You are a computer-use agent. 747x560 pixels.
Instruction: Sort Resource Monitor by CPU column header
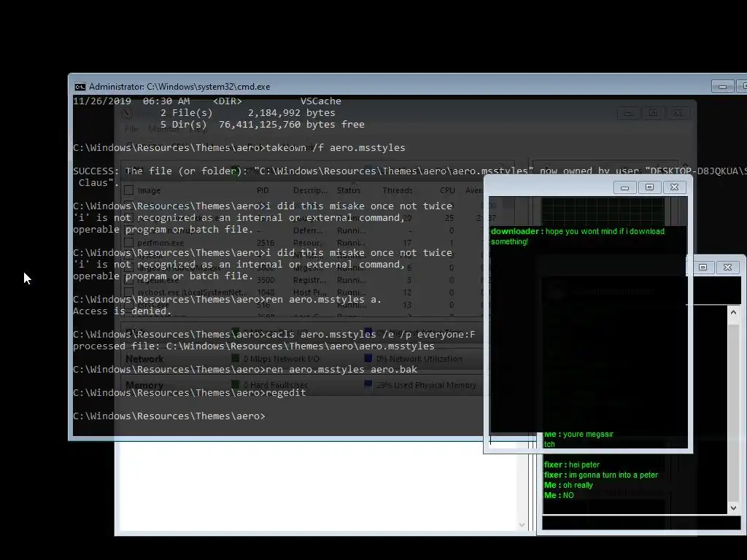pos(447,190)
